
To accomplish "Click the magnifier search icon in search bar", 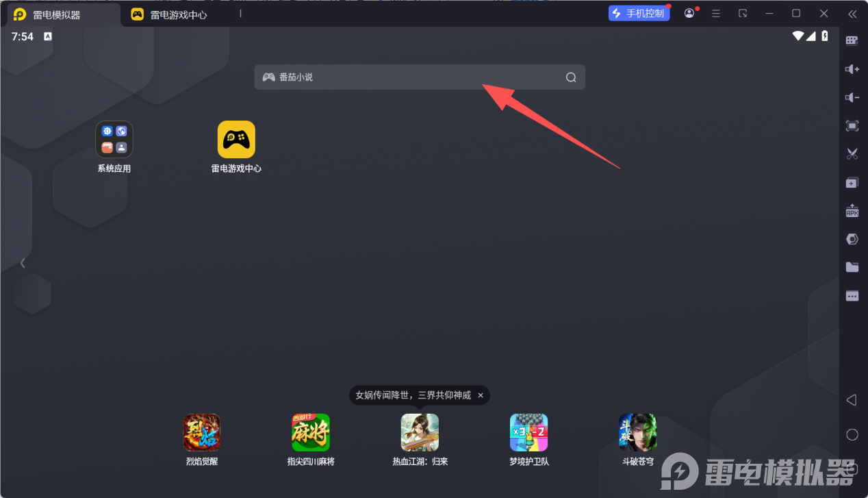I will [571, 77].
